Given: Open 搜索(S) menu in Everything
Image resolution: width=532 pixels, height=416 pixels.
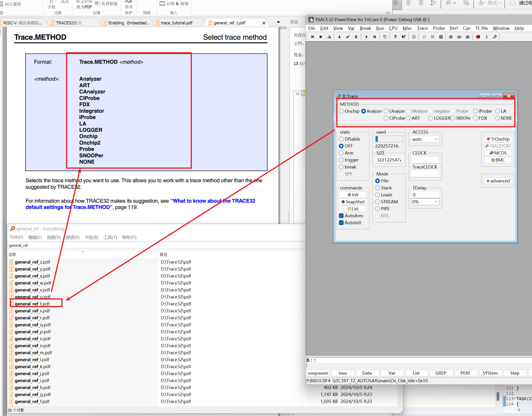Looking at the screenshot, I should coord(73,237).
